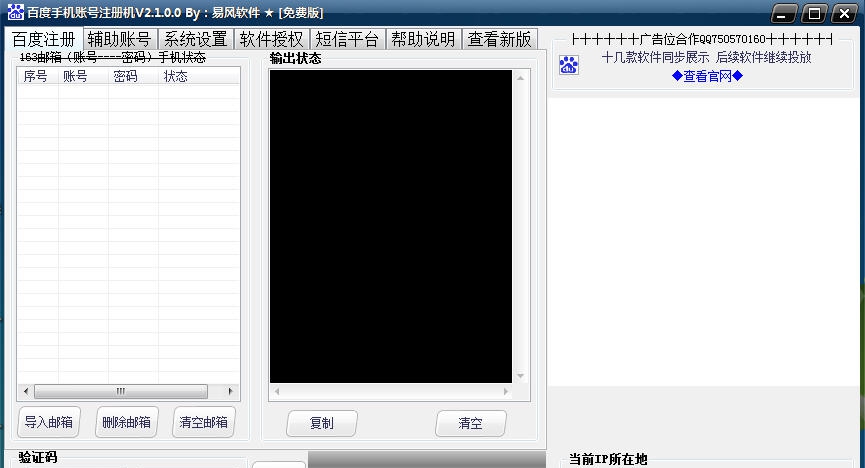Click the output panel scroll right arrow
Image resolution: width=865 pixels, height=468 pixels.
coord(506,391)
